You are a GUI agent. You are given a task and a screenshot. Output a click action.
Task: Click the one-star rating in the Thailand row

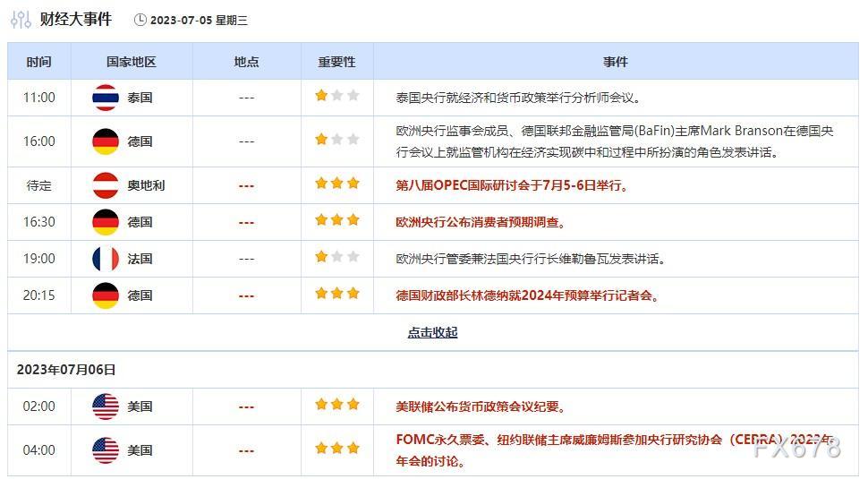pos(336,96)
